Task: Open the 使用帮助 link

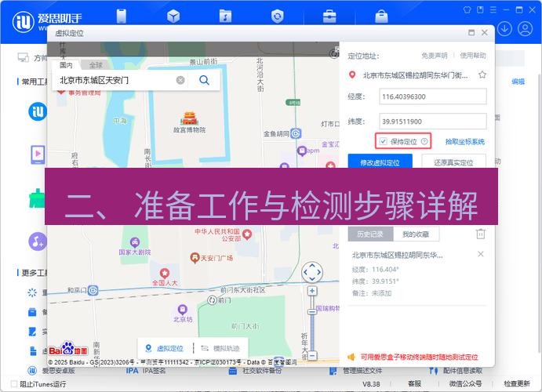Action: tap(472, 56)
